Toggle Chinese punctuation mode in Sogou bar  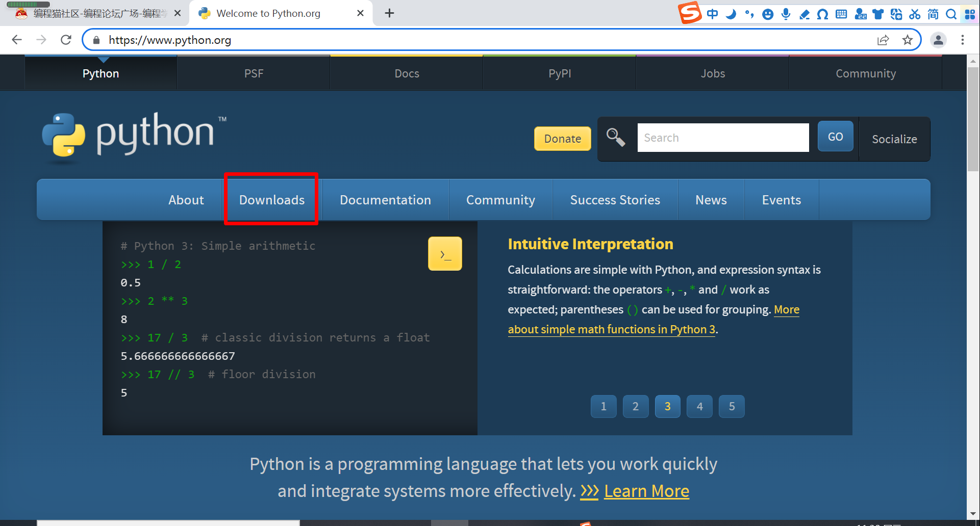click(x=749, y=14)
